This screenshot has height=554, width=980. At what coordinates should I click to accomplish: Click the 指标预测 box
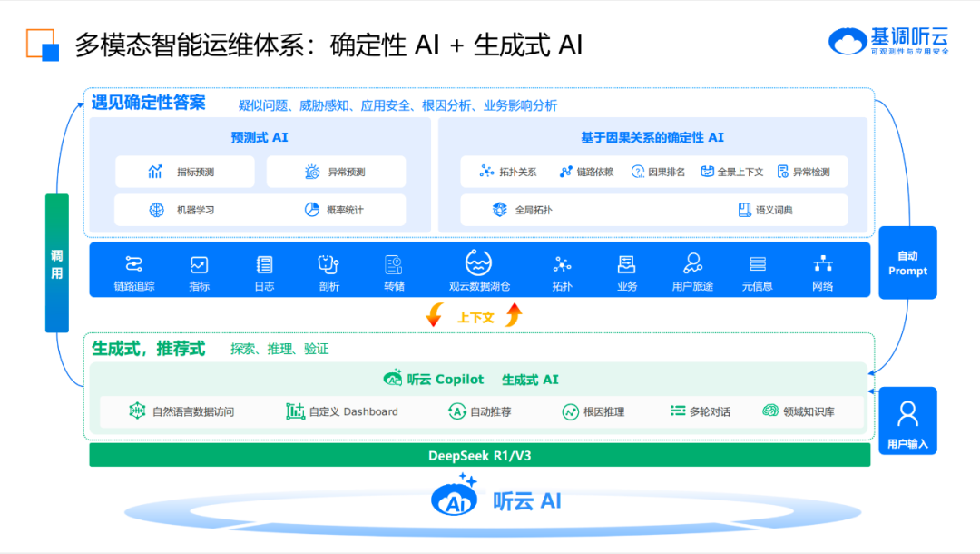pos(185,172)
